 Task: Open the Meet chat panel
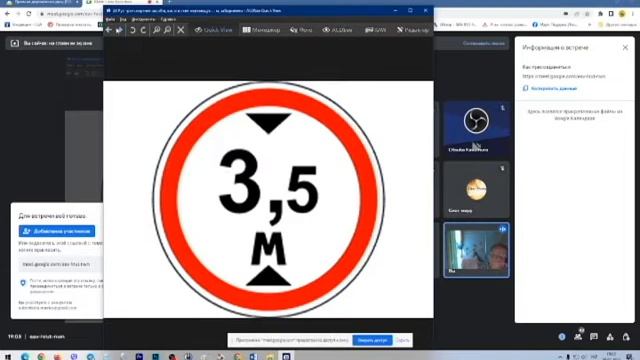[594, 337]
